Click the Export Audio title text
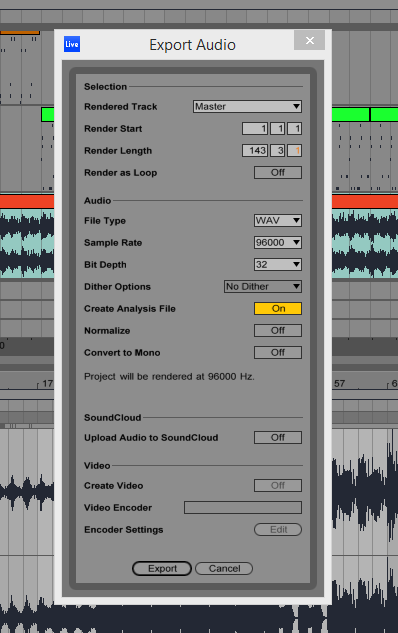 coord(192,45)
